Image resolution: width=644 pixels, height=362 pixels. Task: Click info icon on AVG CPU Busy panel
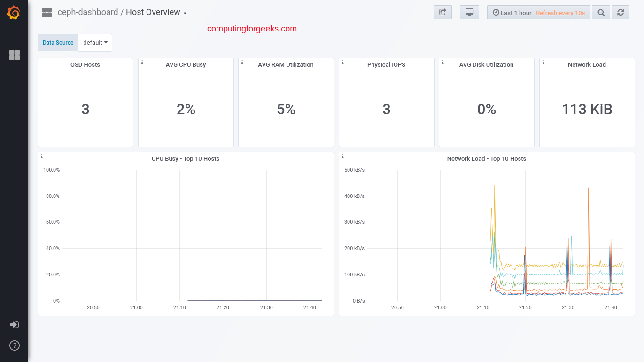coord(142,62)
